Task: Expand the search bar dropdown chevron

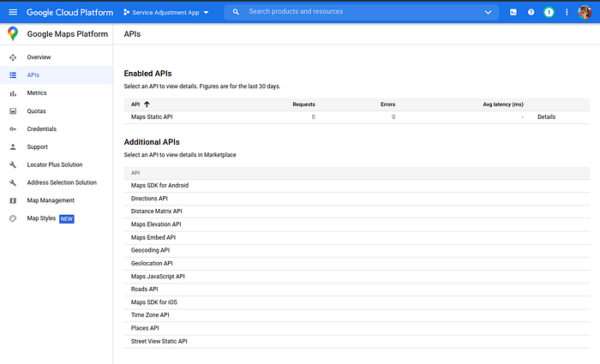Action: [x=488, y=12]
